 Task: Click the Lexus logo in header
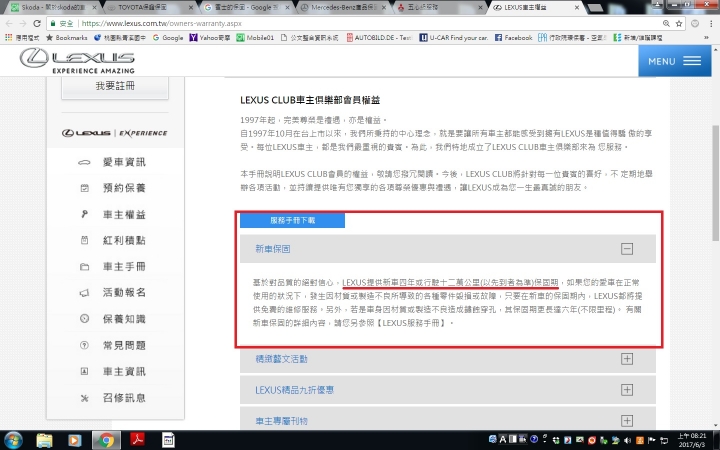click(77, 61)
